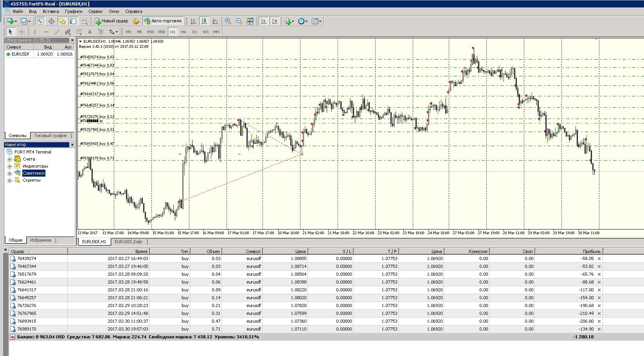644x356 pixels.
Task: Toggle the Terminal panel button
Action: [x=73, y=21]
